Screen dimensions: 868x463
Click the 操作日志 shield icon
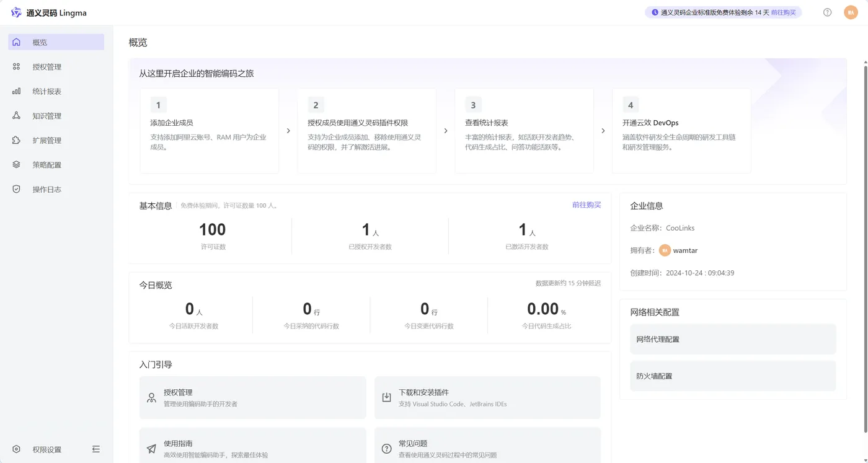point(17,189)
